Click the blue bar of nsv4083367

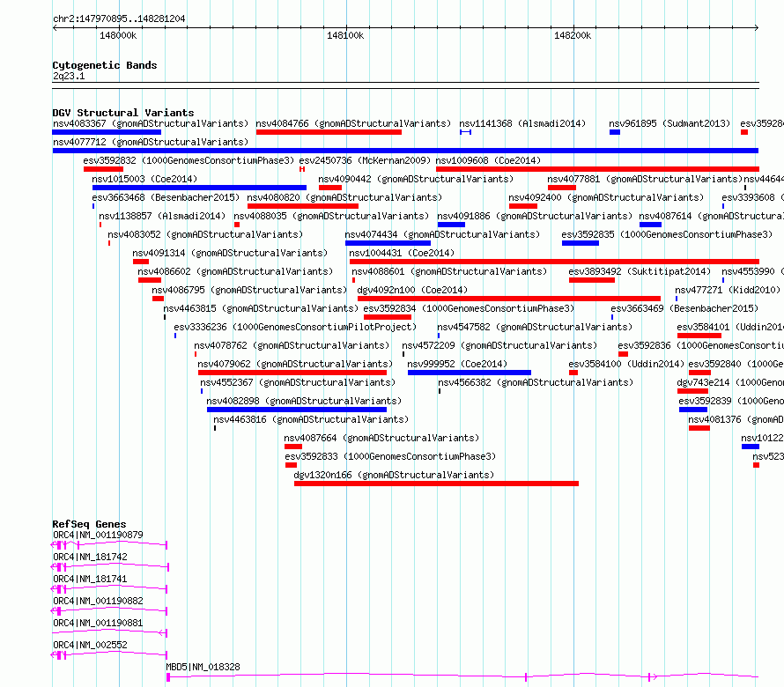tap(107, 132)
